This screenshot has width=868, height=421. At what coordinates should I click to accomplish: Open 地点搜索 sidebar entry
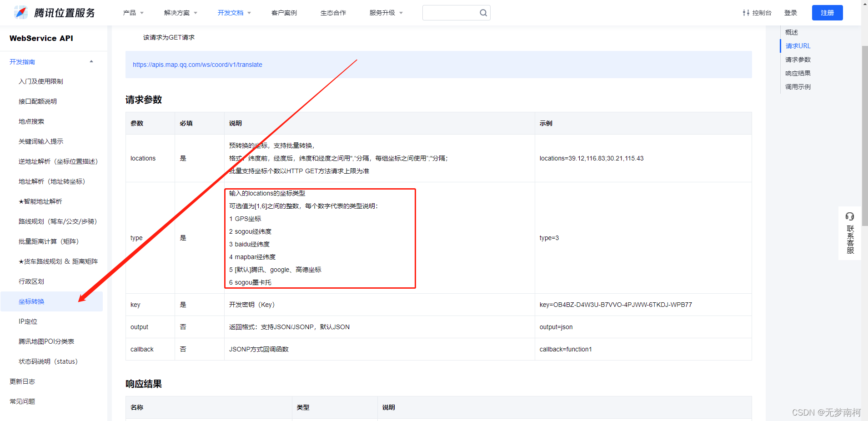pyautogui.click(x=31, y=121)
